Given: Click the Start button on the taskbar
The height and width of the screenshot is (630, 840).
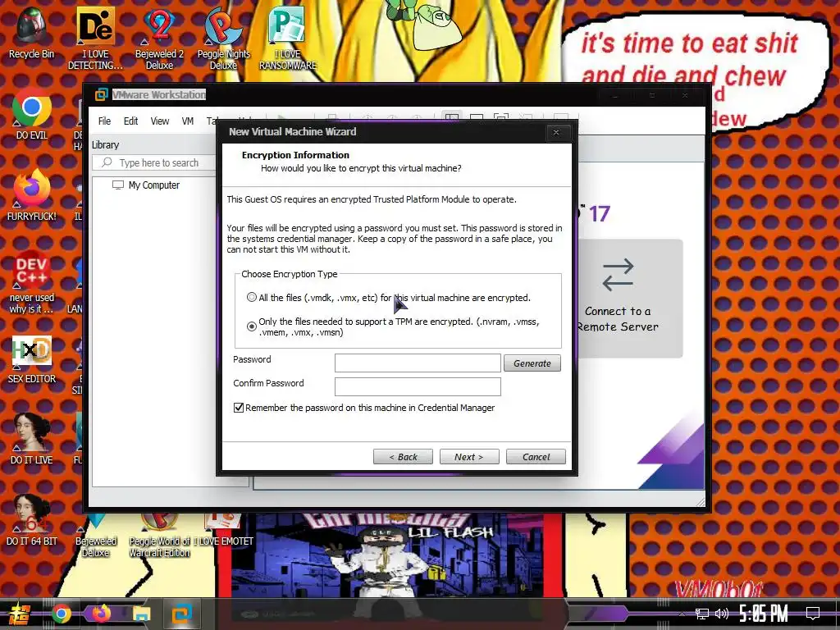Looking at the screenshot, I should pos(18,614).
